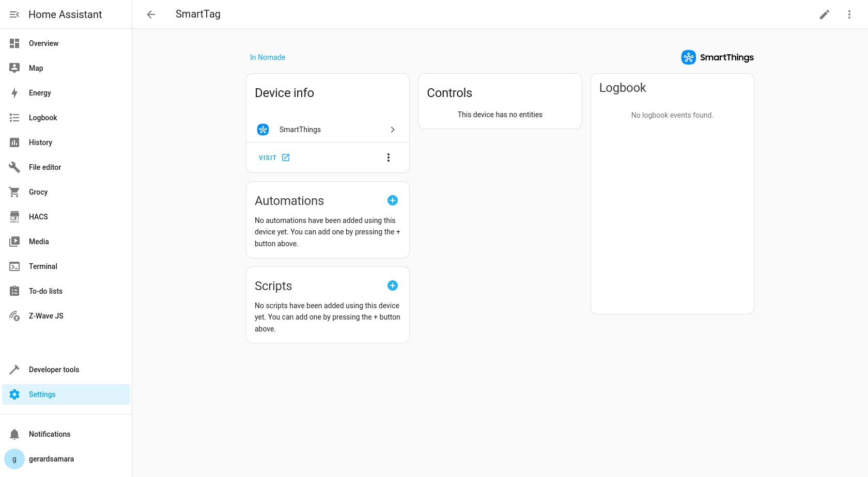Open the Terminal console icon
Image resolution: width=868 pixels, height=477 pixels.
coord(14,266)
